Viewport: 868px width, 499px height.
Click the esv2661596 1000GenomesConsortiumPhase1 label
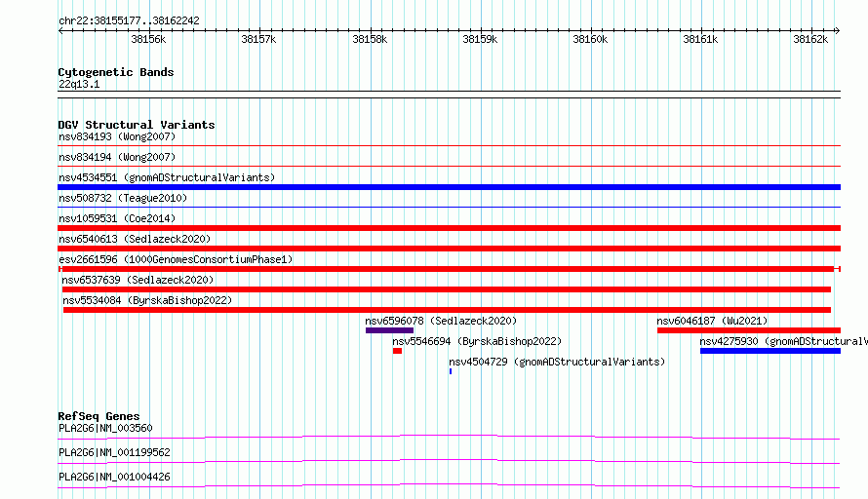tap(176, 259)
